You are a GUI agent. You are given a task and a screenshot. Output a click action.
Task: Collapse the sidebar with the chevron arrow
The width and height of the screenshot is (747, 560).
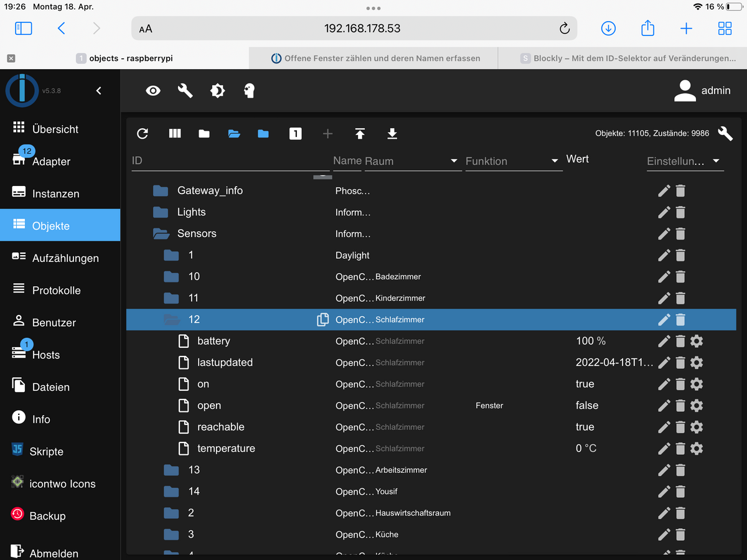tap(98, 91)
